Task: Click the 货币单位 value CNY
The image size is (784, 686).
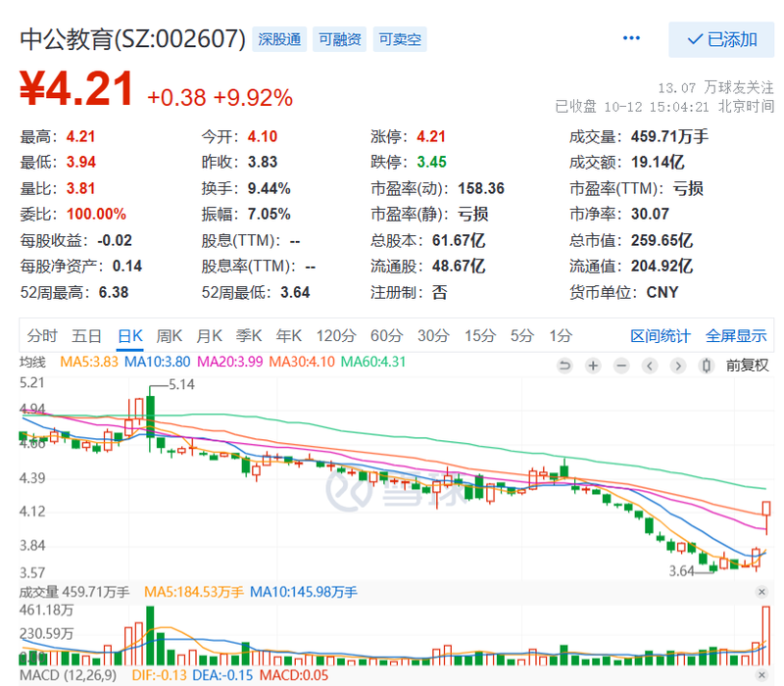Action: click(662, 292)
